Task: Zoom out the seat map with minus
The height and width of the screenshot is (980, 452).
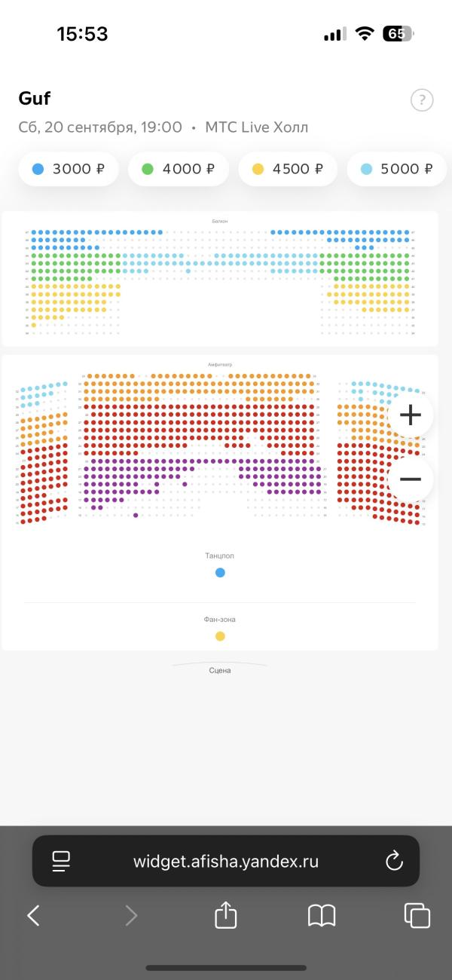Action: (x=410, y=479)
